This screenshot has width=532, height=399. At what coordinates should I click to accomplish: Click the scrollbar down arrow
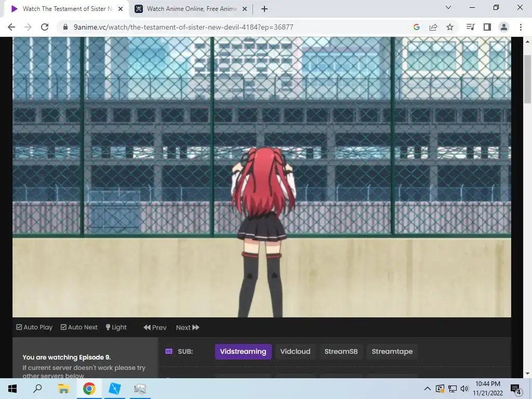click(528, 374)
